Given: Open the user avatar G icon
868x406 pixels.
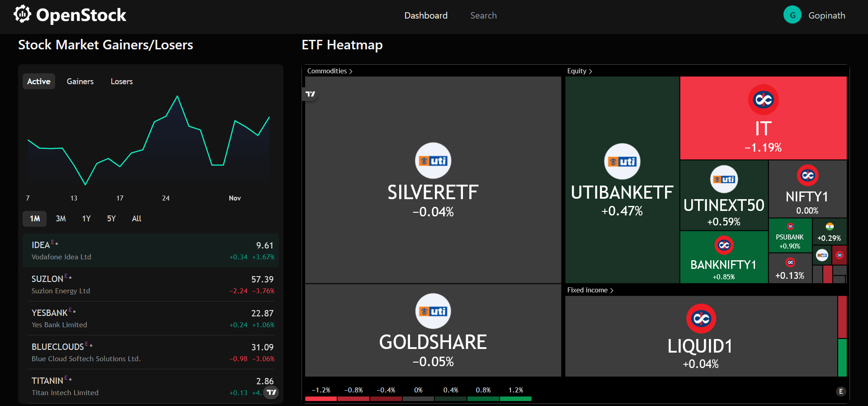Looking at the screenshot, I should click(x=792, y=15).
